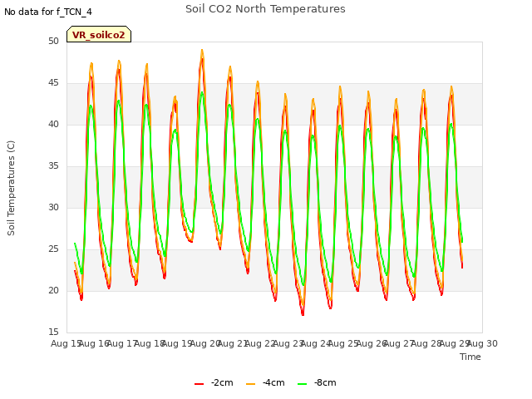Click the Time axis title
532x399 pixels.
[x=470, y=357]
